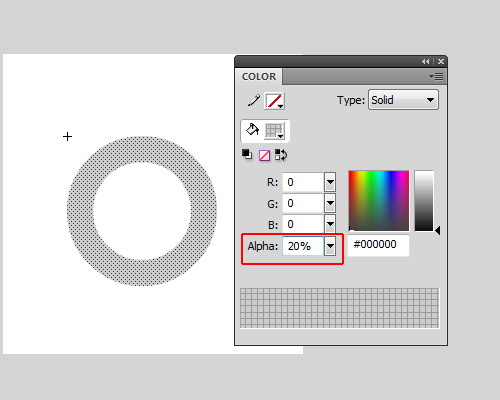
Task: Click the Swap Colors icon
Action: 281,155
